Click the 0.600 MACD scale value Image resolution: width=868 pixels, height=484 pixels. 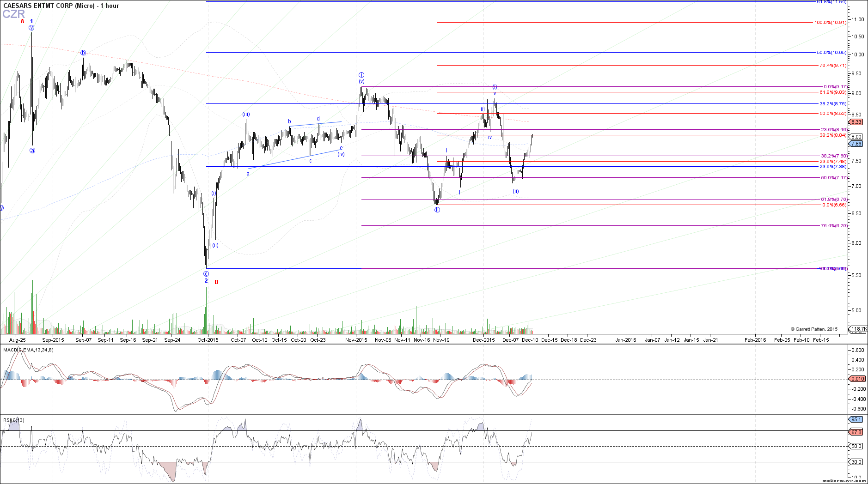coord(858,350)
